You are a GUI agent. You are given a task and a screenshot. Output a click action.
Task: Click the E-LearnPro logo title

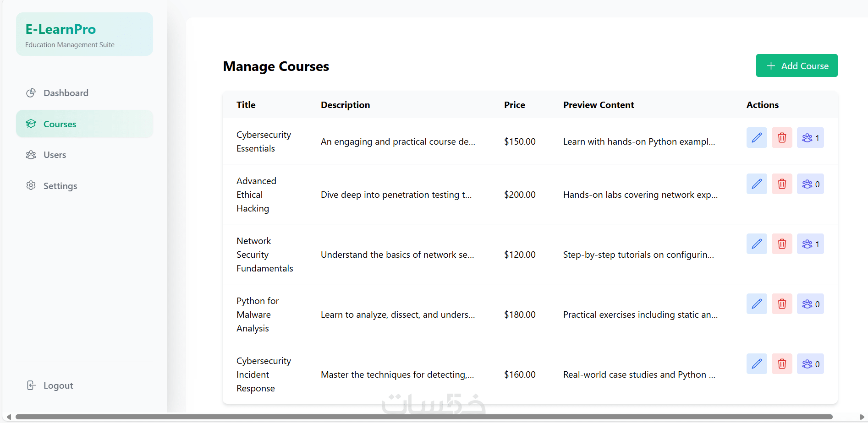(60, 29)
